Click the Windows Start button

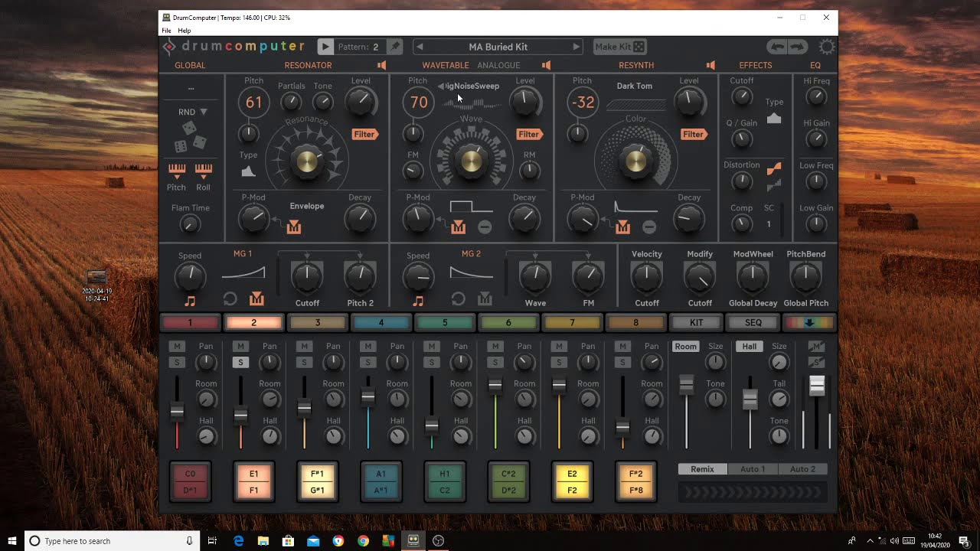pos(12,540)
